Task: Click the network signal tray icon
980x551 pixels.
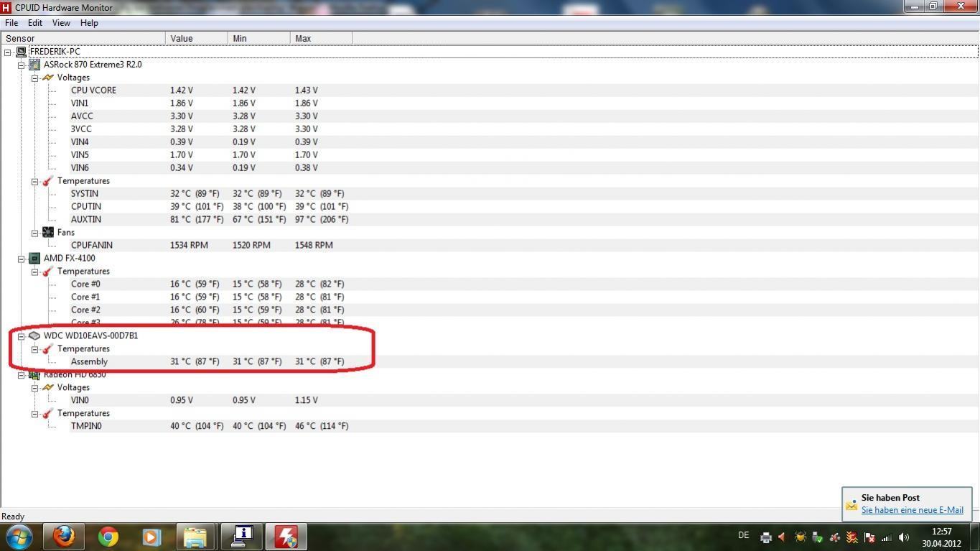Action: 886,537
